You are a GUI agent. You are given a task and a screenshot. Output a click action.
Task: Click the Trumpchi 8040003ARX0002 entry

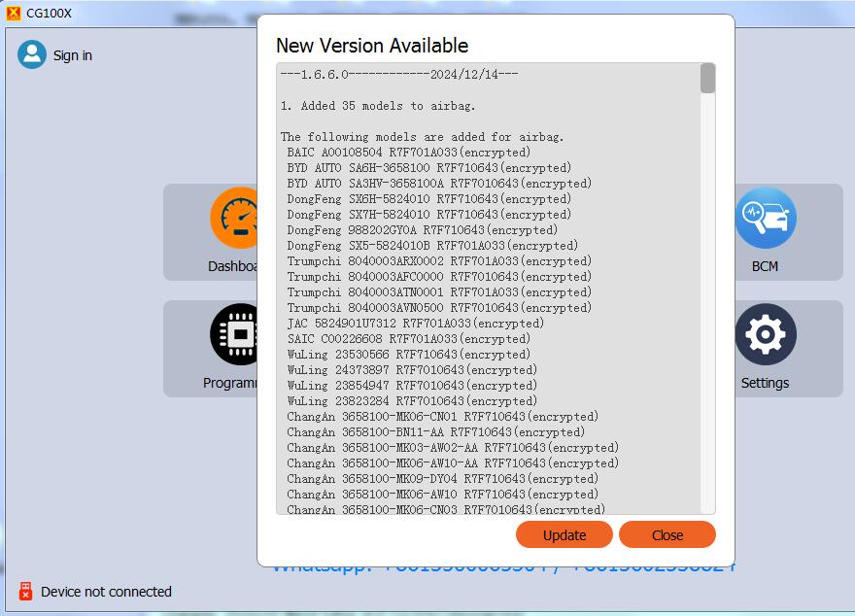click(x=439, y=261)
